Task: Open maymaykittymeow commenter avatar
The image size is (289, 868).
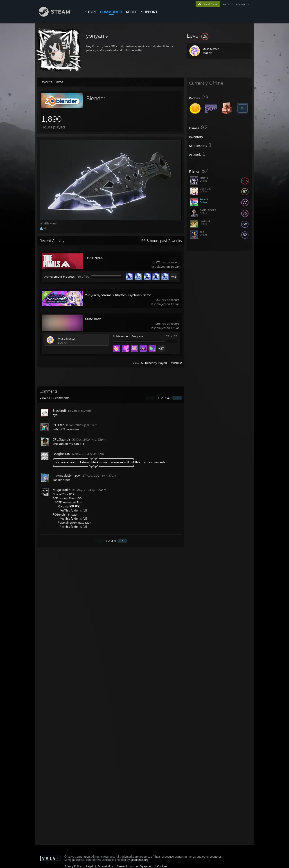Action: tap(45, 478)
